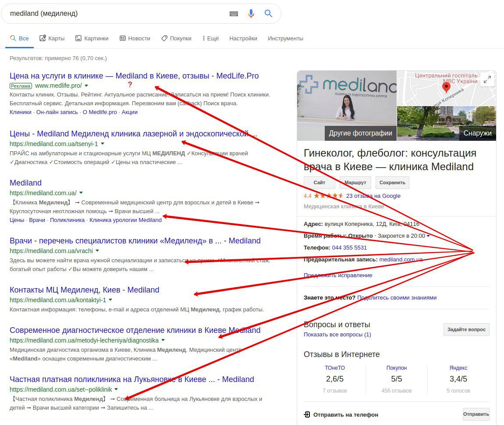Image resolution: width=504 pixels, height=425 pixels.
Task: Open the Инструменты tools menu
Action: click(285, 38)
